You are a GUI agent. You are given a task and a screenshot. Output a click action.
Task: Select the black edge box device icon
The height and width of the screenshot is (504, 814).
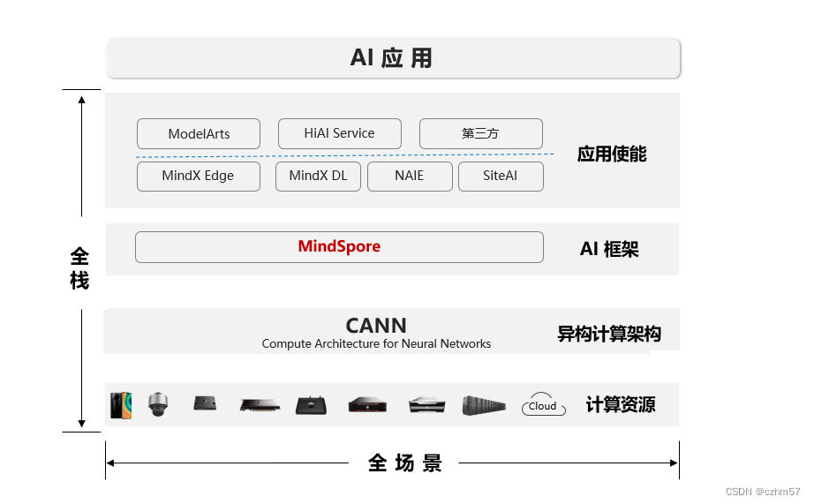[311, 405]
